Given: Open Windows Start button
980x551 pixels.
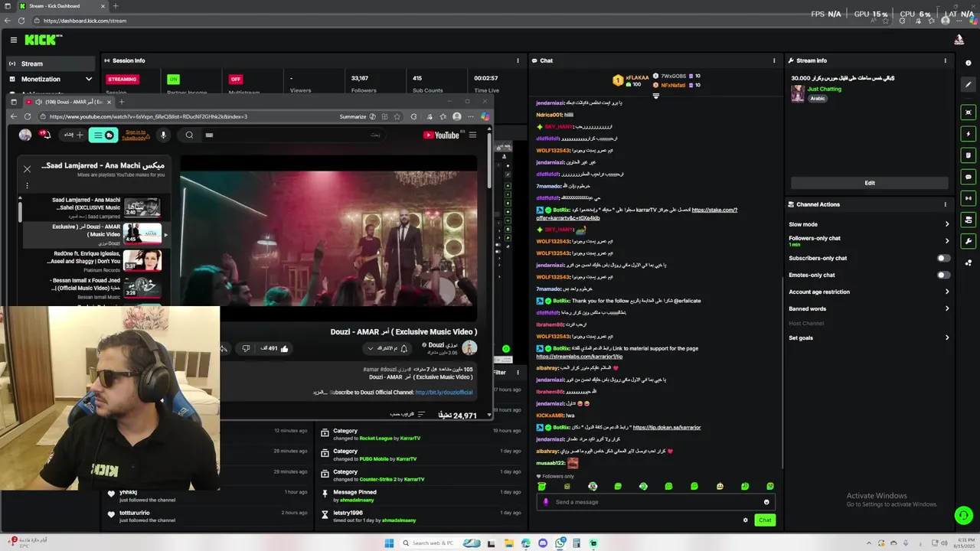Looking at the screenshot, I should 389,543.
